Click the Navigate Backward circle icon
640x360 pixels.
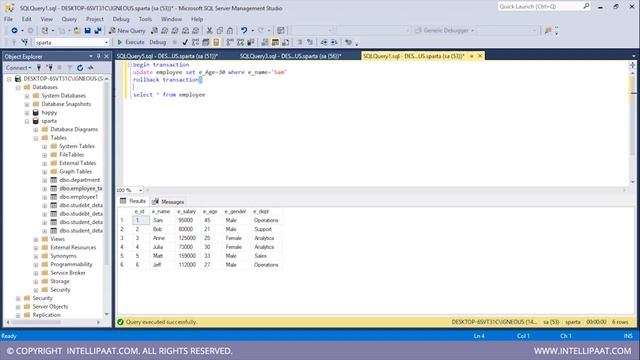click(14, 31)
